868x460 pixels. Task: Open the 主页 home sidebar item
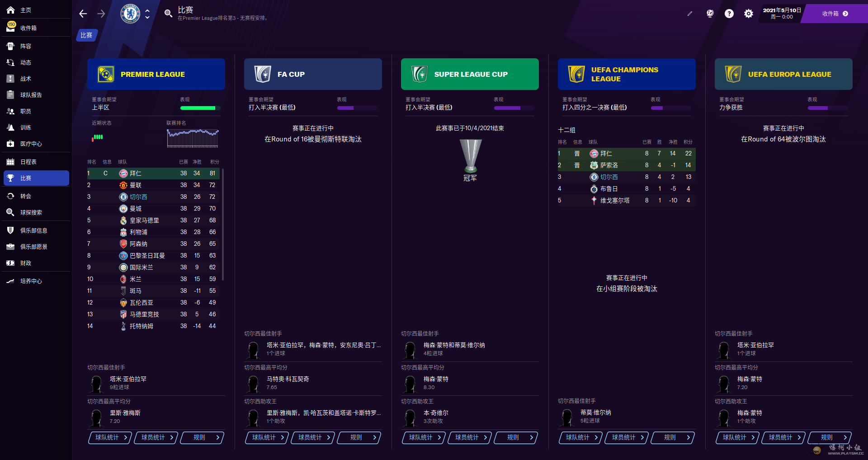point(36,10)
